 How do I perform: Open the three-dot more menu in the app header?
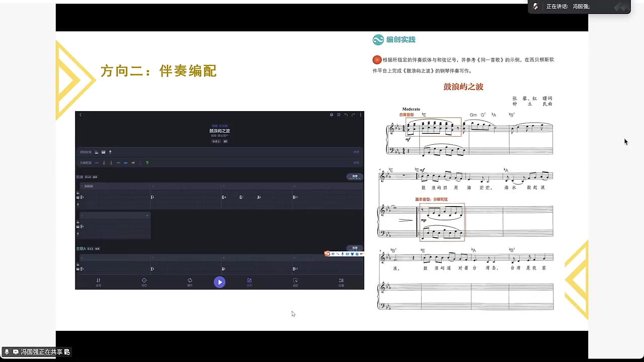click(360, 115)
